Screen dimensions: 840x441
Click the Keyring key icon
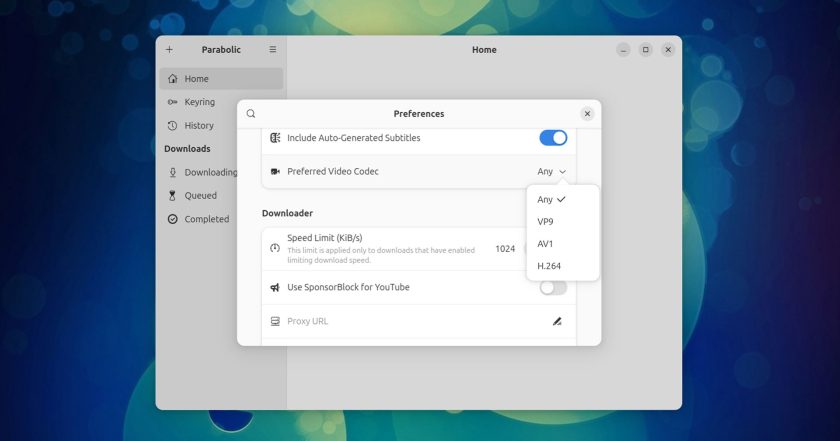point(172,102)
